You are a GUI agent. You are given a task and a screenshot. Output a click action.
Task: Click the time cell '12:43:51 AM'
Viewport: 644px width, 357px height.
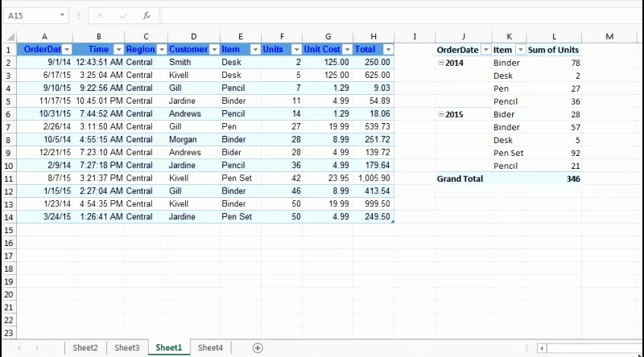click(x=98, y=63)
